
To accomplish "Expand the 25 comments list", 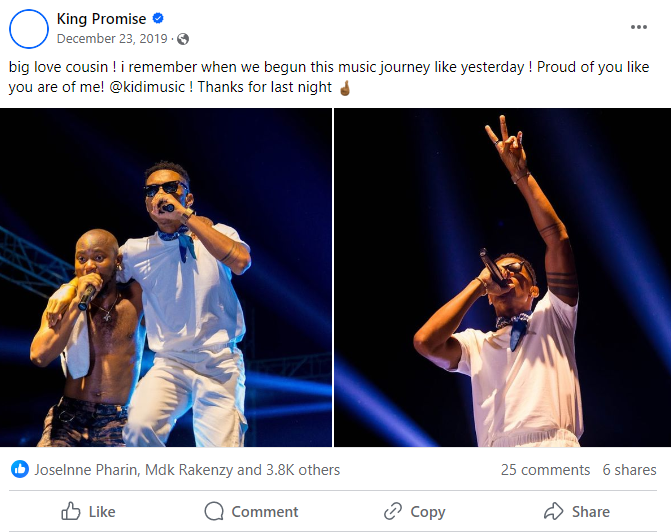I will 545,469.
